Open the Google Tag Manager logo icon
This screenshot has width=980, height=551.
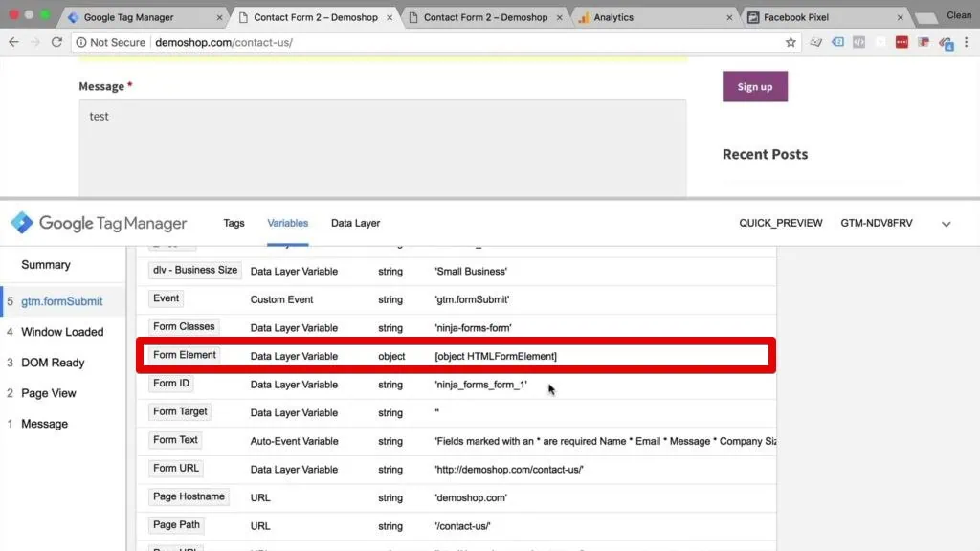tap(21, 223)
